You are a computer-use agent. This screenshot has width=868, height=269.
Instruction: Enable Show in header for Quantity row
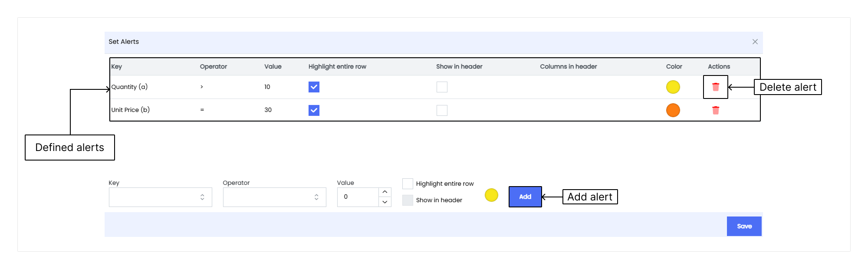pyautogui.click(x=442, y=87)
